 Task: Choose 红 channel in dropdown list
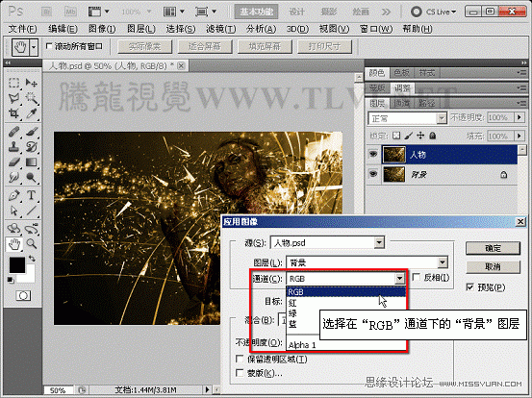pos(346,303)
